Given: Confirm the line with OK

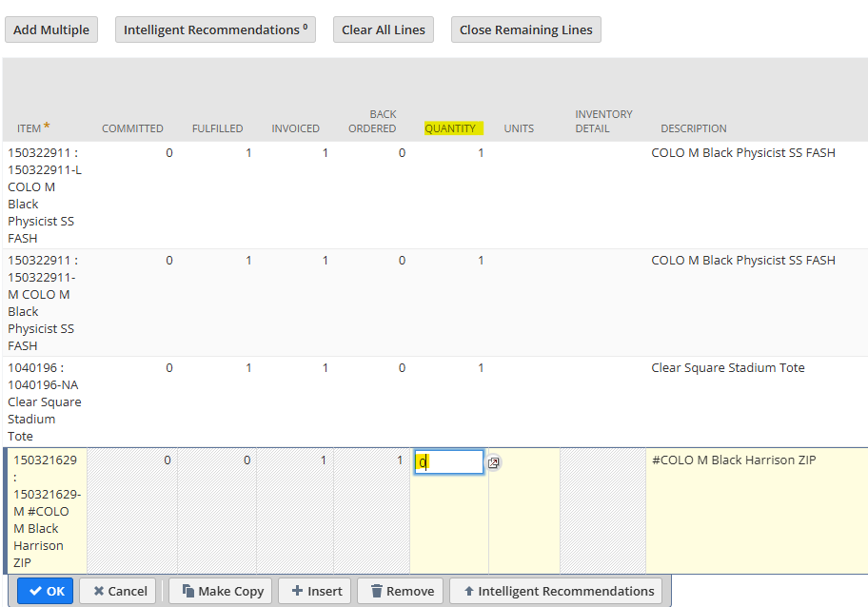Looking at the screenshot, I should coord(46,591).
